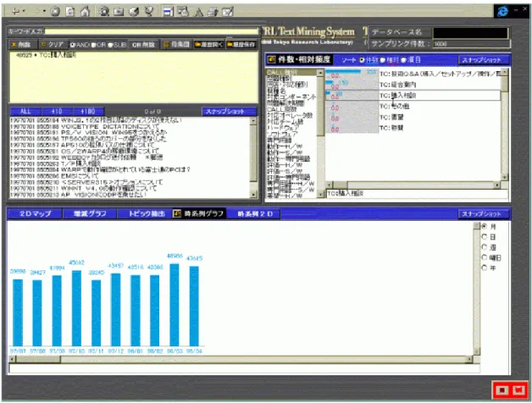Select TC: その他 row

coord(413,106)
